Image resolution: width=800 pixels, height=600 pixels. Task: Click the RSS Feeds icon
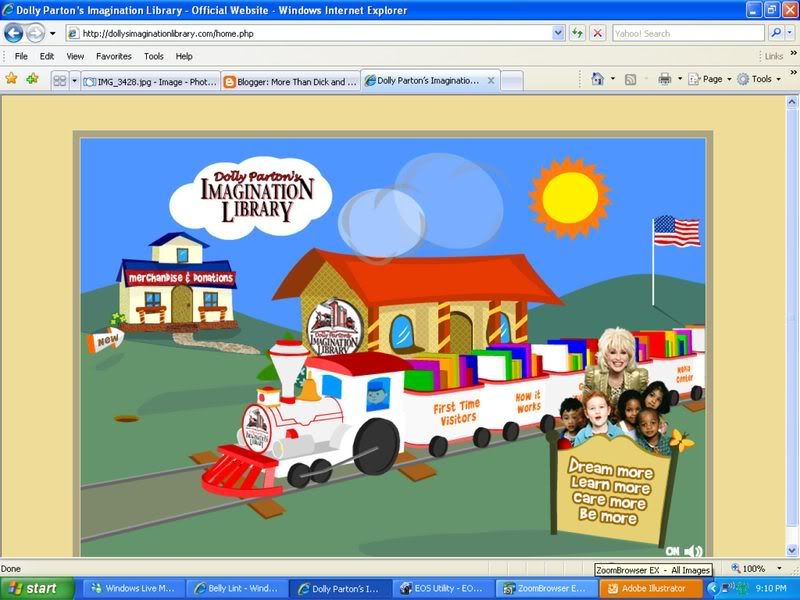[x=631, y=79]
